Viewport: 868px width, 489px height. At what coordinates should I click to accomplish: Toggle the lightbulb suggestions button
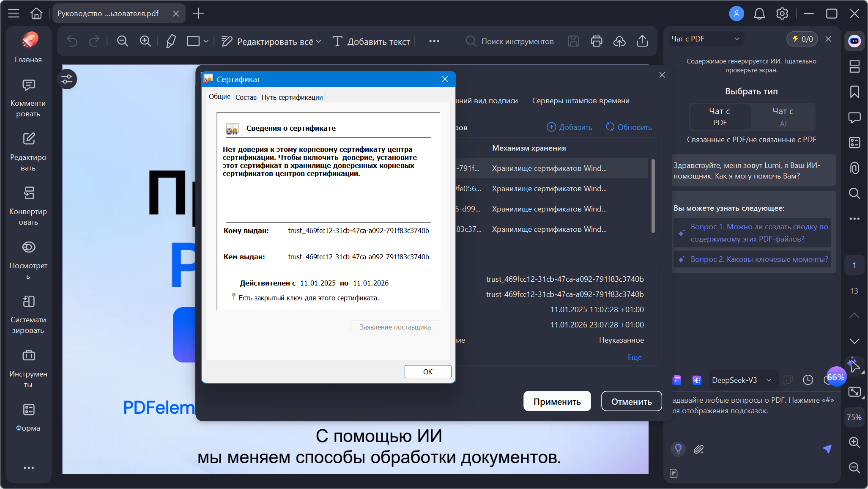pos(678,449)
